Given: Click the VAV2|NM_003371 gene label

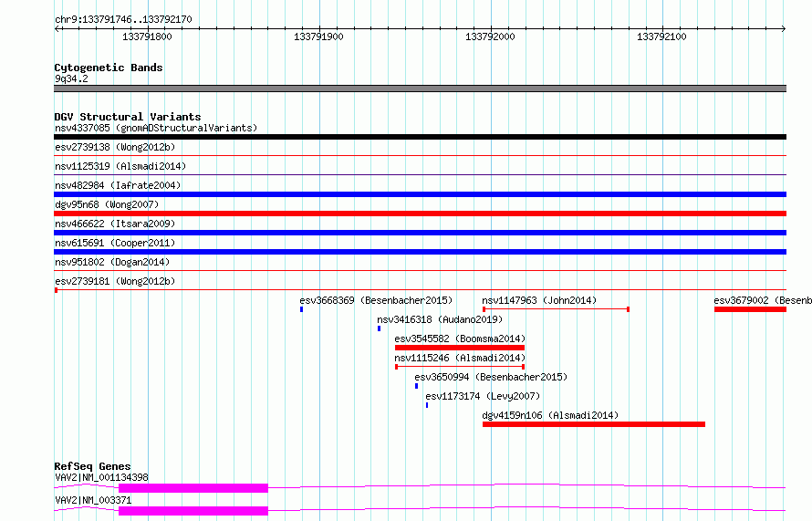Looking at the screenshot, I should click(x=93, y=500).
